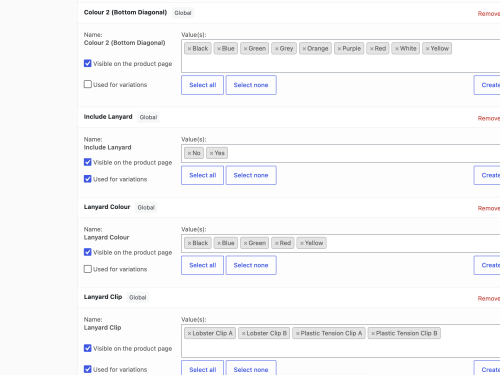This screenshot has height=375, width=500.
Task: Enable Used for variations for Colour 2
Action: click(88, 84)
